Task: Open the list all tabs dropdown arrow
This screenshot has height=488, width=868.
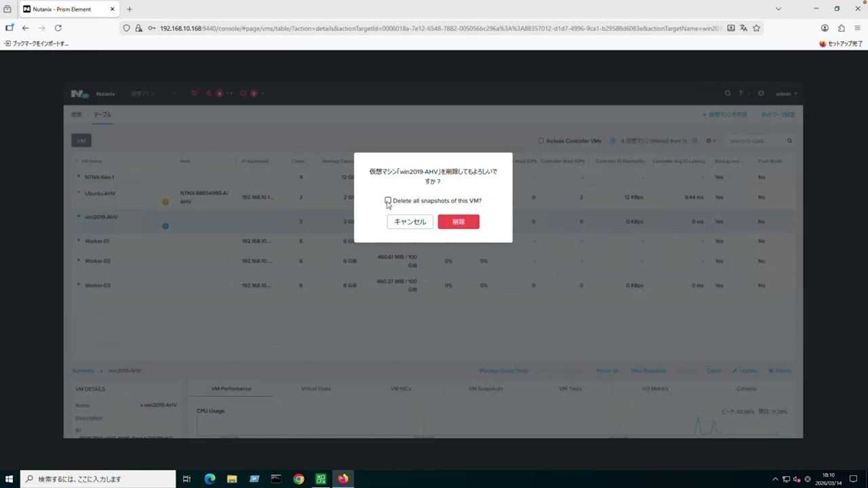Action: pos(778,9)
